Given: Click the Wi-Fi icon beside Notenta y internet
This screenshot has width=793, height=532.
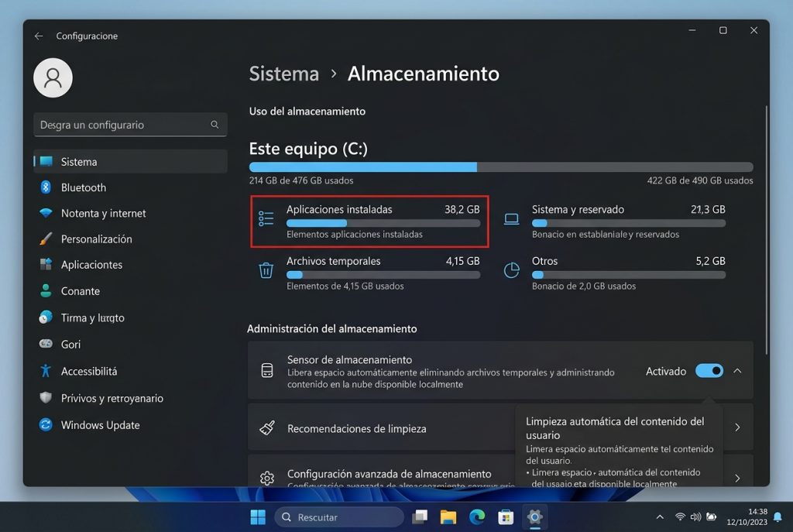Looking at the screenshot, I should pos(46,213).
